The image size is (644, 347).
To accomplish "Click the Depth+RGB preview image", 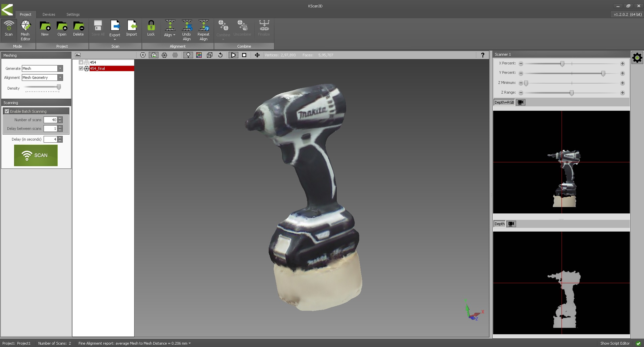I will pyautogui.click(x=561, y=162).
